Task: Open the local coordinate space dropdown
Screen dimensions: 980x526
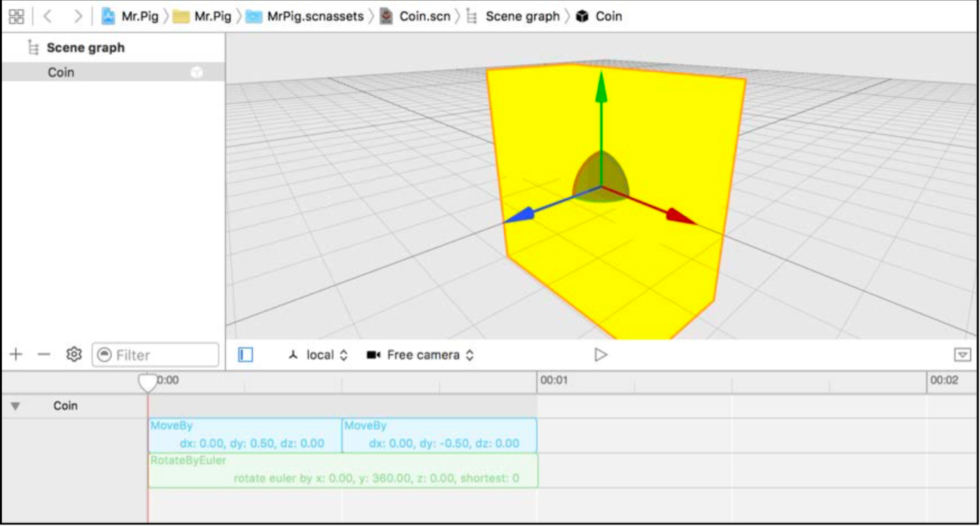Action: pyautogui.click(x=318, y=354)
